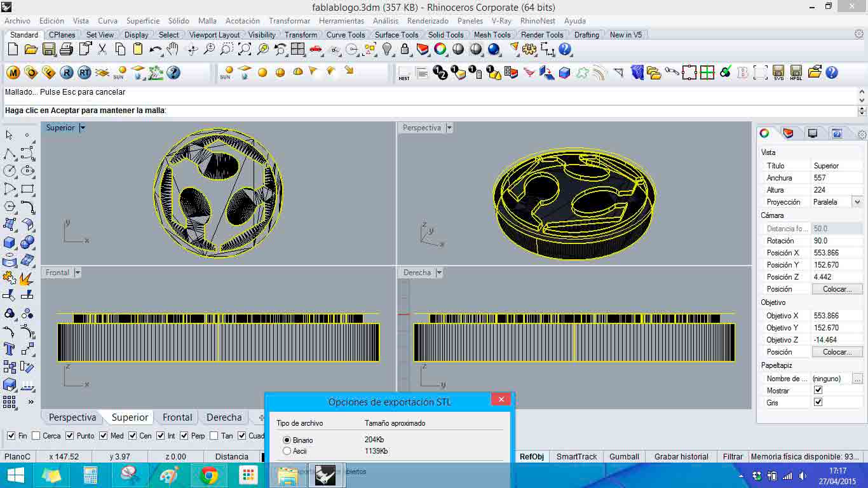Select the Ascii file type radio button

pos(287,451)
